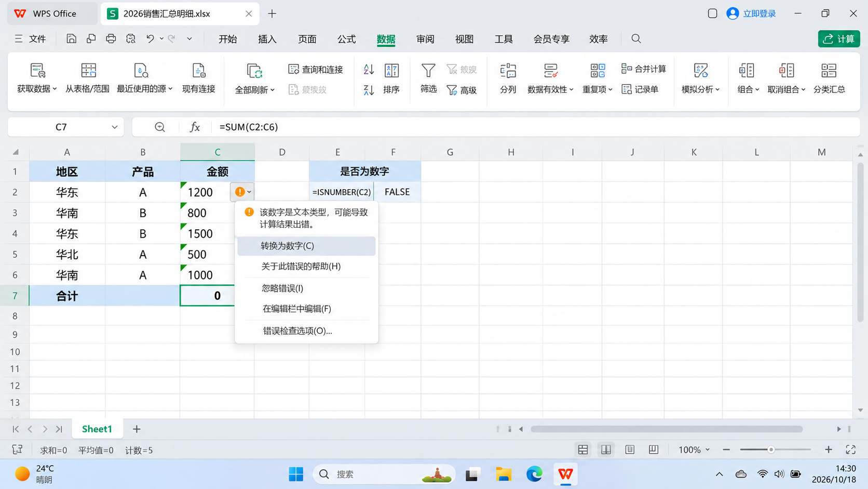Sort ascending A to Z icon
868x489 pixels.
click(x=369, y=69)
